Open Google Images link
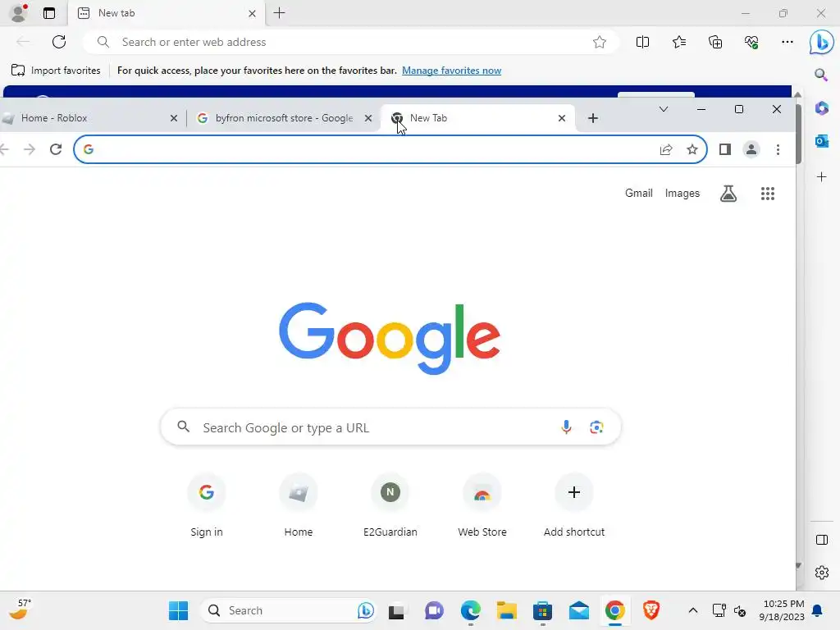The width and height of the screenshot is (840, 630). click(x=682, y=194)
